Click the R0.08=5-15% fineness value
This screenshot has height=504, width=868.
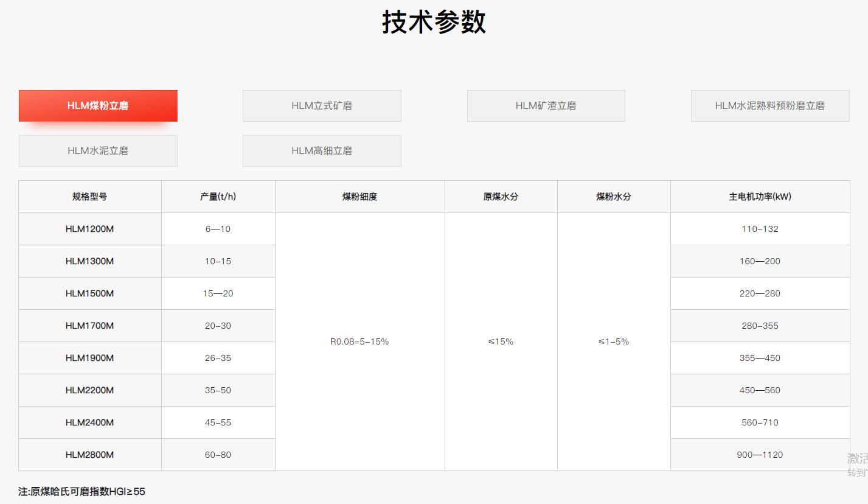360,341
